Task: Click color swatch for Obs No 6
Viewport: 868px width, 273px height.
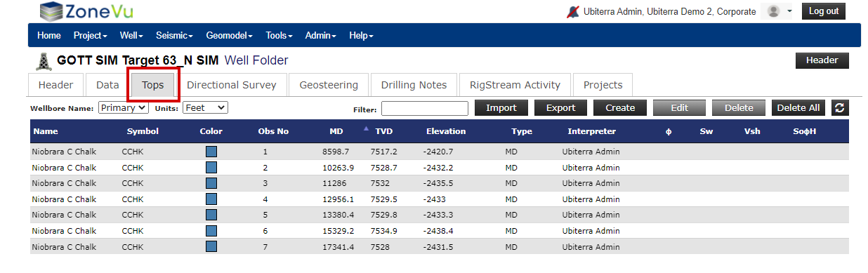Action: (211, 231)
